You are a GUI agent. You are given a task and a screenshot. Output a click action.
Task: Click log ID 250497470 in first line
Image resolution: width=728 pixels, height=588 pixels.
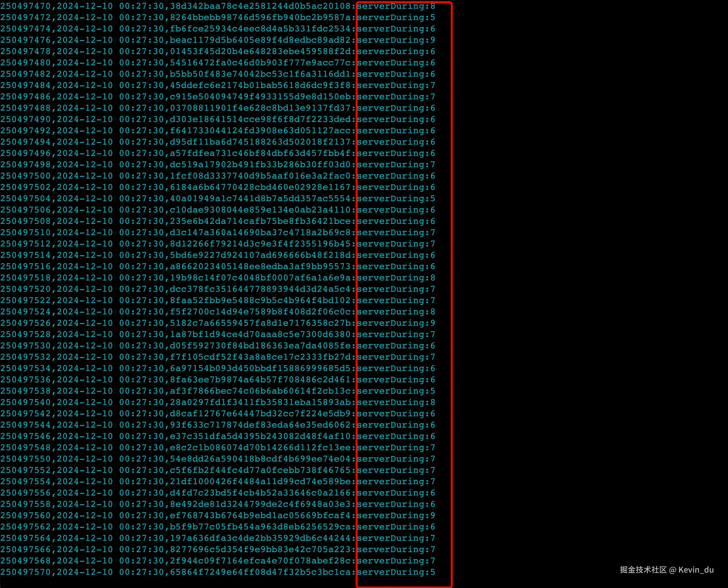coord(25,6)
